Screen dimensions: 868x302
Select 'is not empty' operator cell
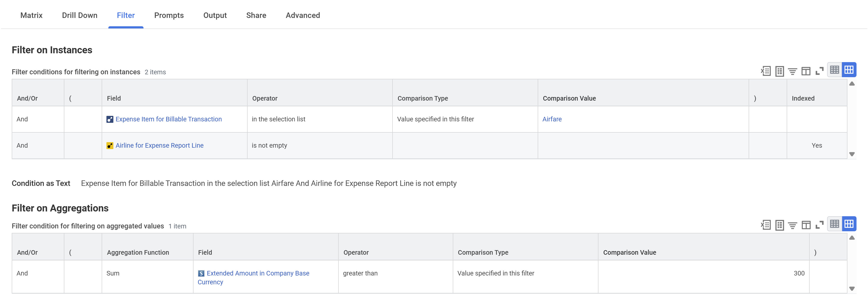(320, 146)
